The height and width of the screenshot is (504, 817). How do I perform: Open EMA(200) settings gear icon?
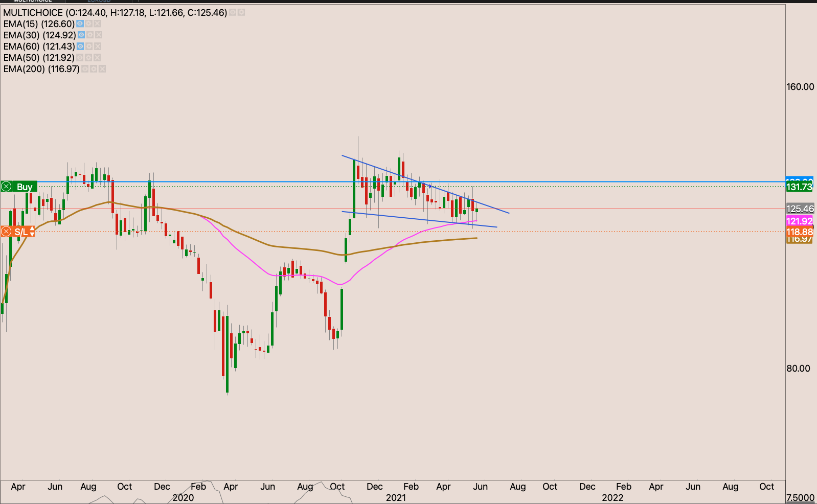(x=94, y=69)
